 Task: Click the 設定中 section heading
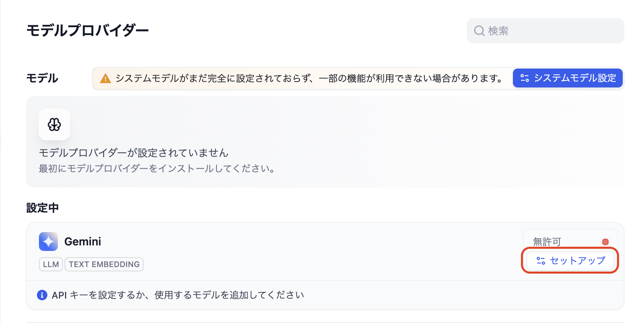coord(43,208)
